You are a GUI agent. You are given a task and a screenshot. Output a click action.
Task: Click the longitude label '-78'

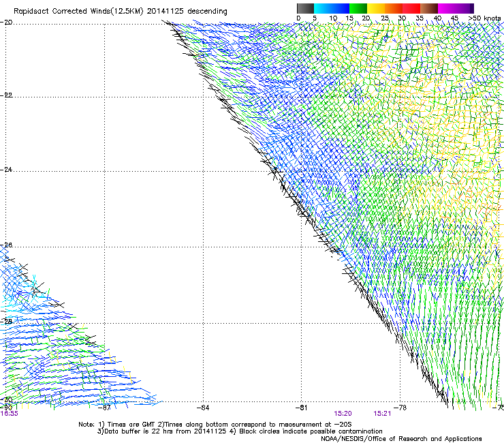[x=400, y=408]
